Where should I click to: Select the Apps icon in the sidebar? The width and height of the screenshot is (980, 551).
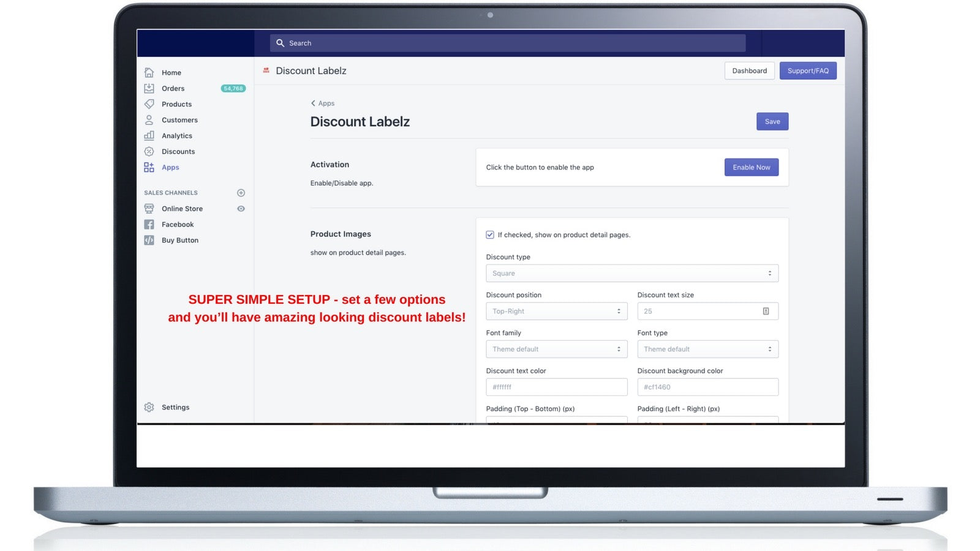149,167
